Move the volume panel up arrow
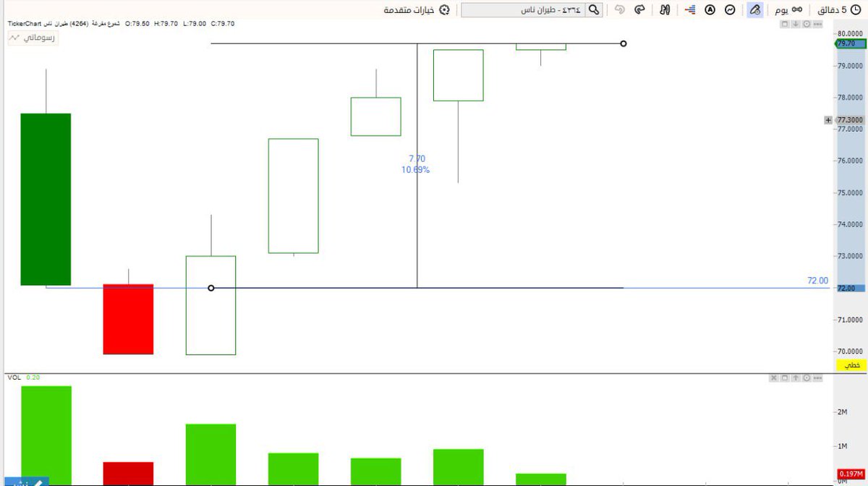Screen dimensions: 868x486 coord(796,378)
